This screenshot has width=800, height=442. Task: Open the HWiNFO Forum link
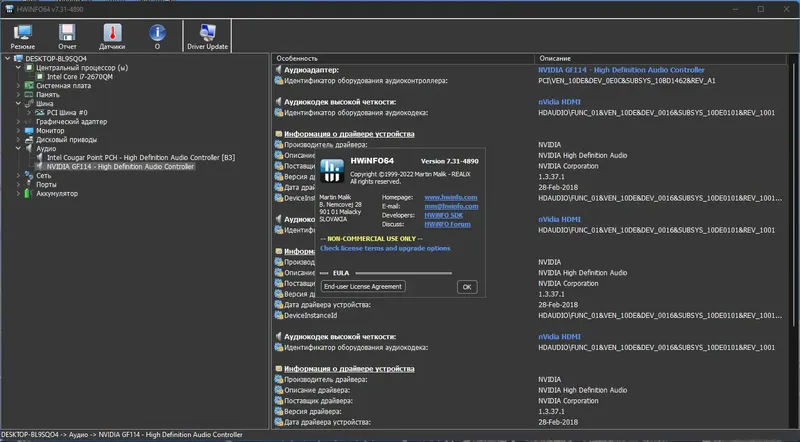point(447,224)
